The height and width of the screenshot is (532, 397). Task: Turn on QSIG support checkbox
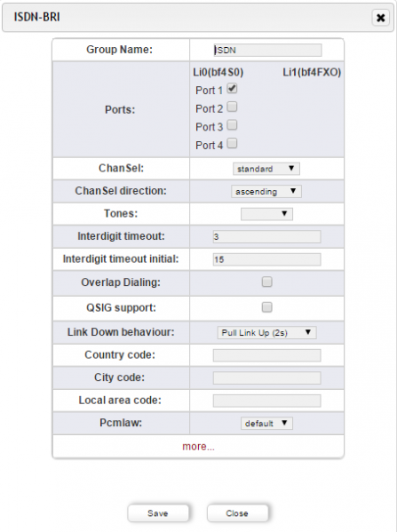coord(267,307)
